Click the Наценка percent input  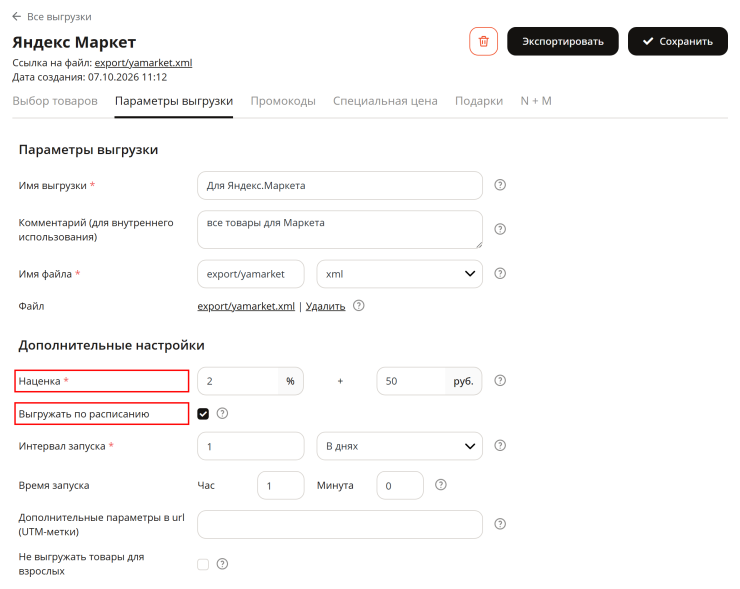tap(237, 381)
